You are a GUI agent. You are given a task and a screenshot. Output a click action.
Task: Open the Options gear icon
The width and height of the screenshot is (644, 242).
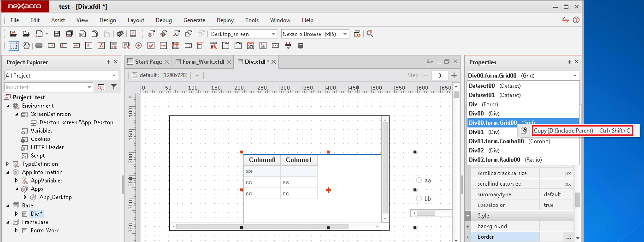[x=120, y=34]
